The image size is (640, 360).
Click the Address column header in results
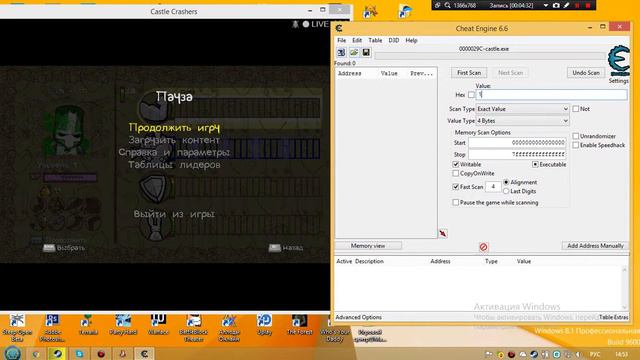pyautogui.click(x=350, y=73)
